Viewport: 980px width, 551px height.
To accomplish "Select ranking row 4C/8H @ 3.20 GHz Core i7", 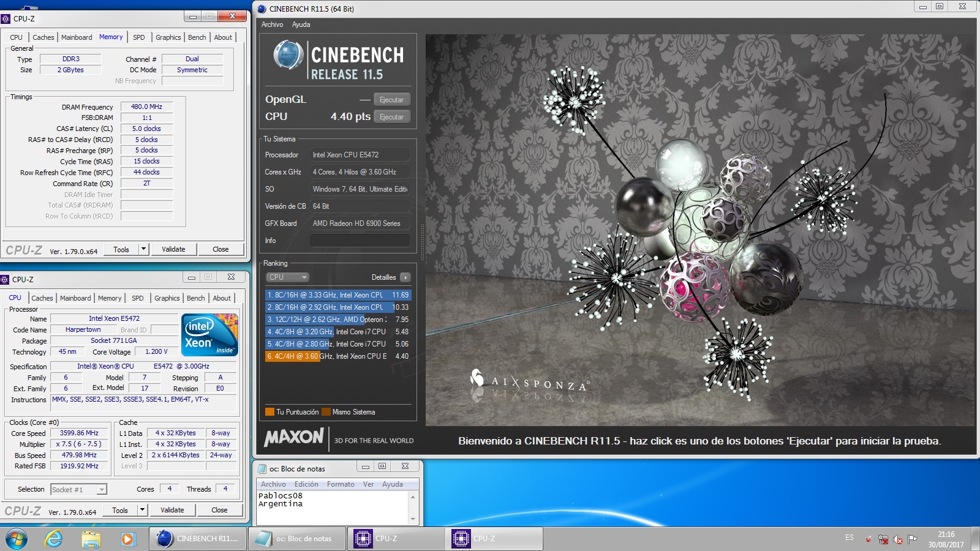I will [x=337, y=331].
